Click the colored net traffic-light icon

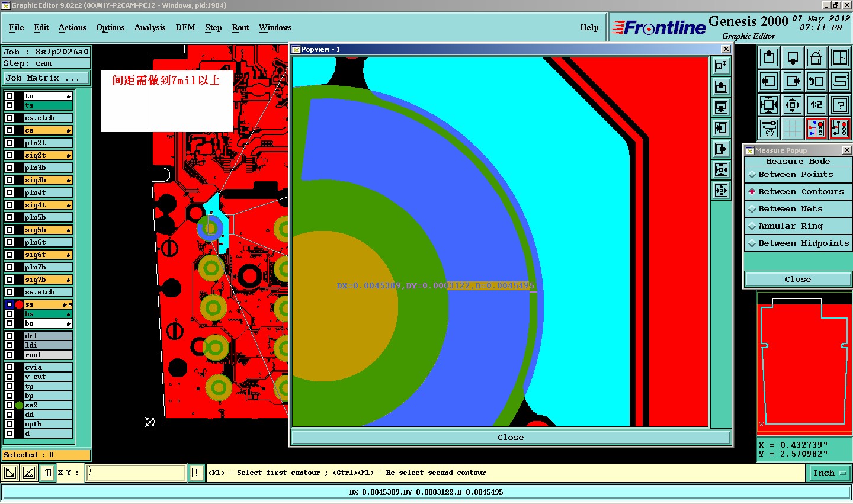pyautogui.click(x=816, y=128)
